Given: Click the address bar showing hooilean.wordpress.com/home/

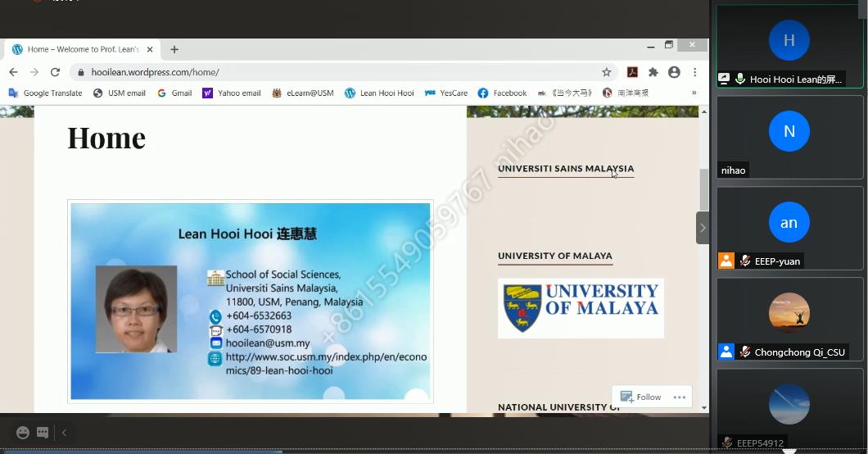Looking at the screenshot, I should click(343, 72).
